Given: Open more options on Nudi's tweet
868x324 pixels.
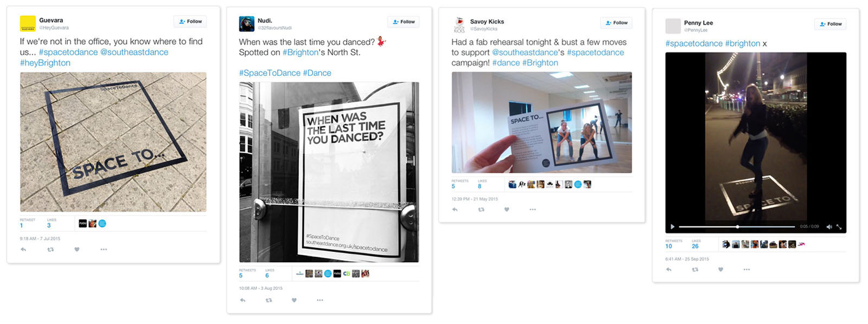Looking at the screenshot, I should (320, 300).
